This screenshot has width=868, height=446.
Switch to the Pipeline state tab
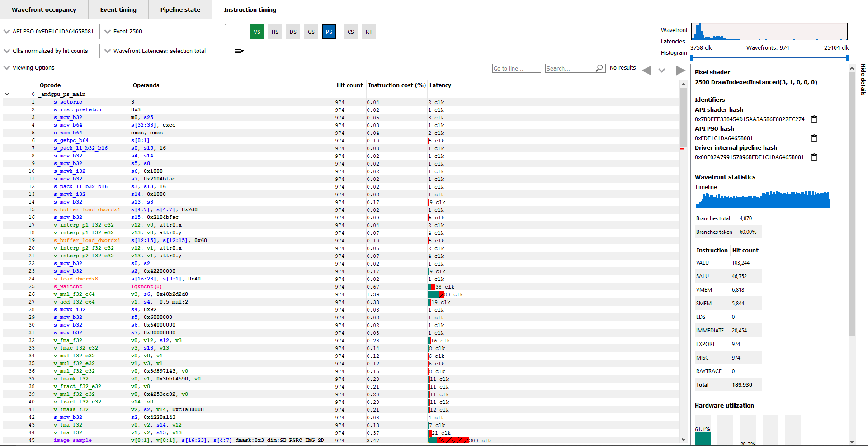point(180,9)
